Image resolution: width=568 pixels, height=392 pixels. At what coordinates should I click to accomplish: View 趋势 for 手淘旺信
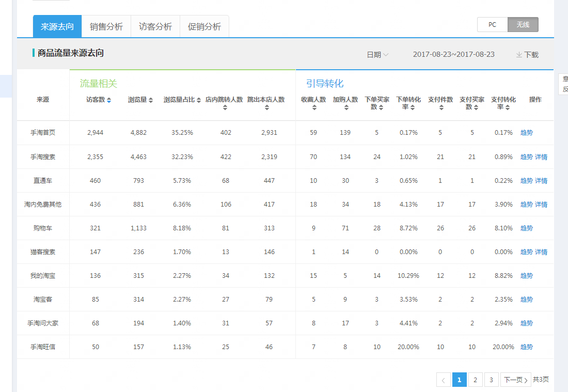coord(526,347)
